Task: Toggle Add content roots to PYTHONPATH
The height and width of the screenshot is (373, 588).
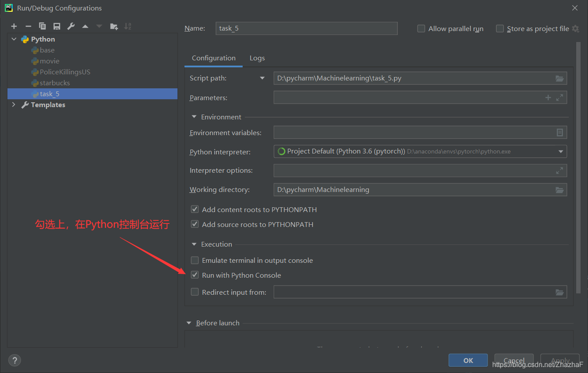Action: tap(195, 209)
